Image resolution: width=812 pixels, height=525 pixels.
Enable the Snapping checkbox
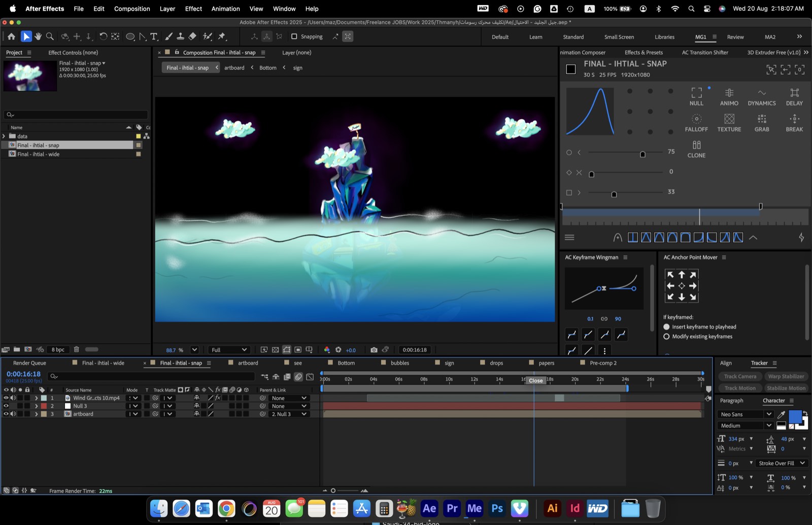(x=294, y=37)
